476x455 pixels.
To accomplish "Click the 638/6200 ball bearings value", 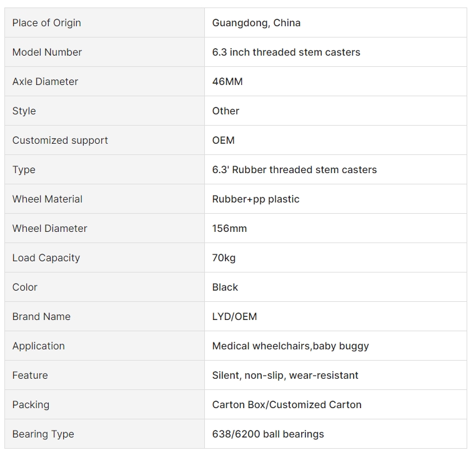I will 268,434.
